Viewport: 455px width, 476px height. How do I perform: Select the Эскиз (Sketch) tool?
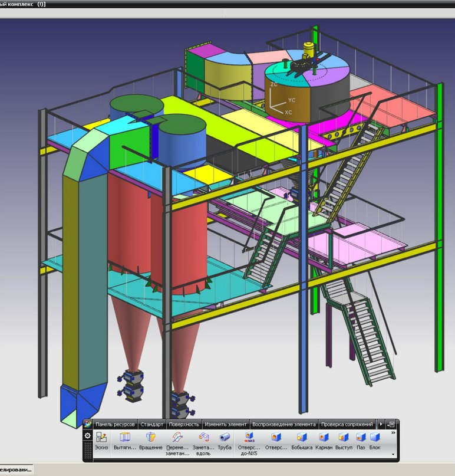coord(101,441)
